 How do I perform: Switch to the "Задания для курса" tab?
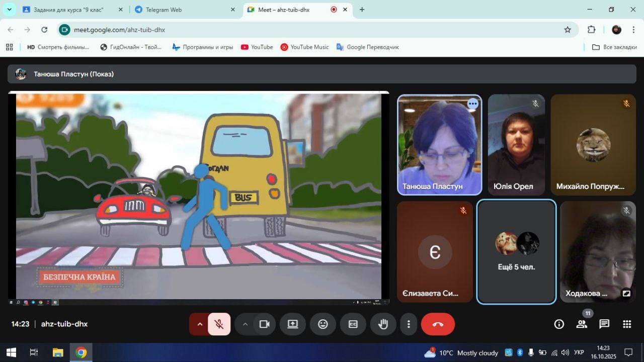pyautogui.click(x=72, y=10)
